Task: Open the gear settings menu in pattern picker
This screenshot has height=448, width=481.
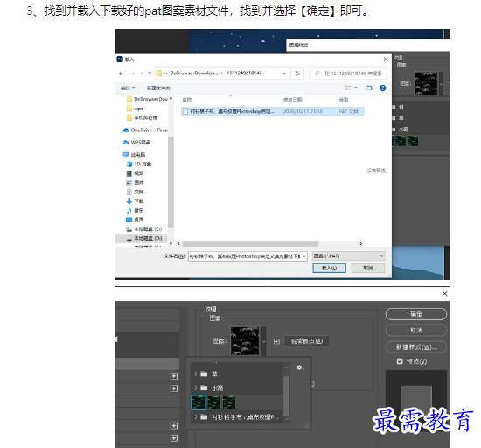Action: [300, 367]
